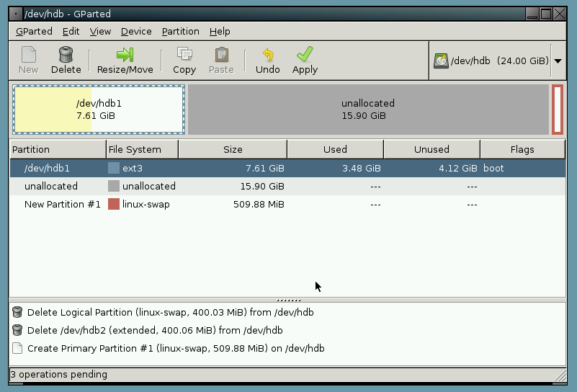Image resolution: width=577 pixels, height=392 pixels.
Task: Open the Help menu
Action: coord(220,31)
